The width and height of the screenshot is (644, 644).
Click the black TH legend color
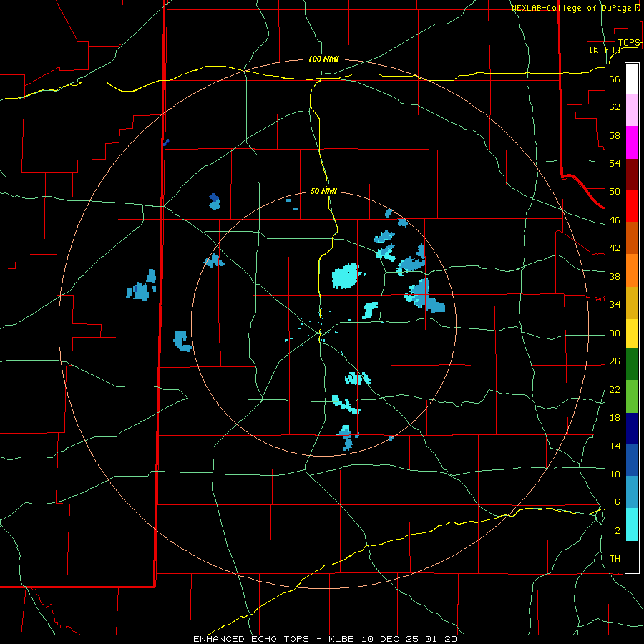pyautogui.click(x=632, y=557)
